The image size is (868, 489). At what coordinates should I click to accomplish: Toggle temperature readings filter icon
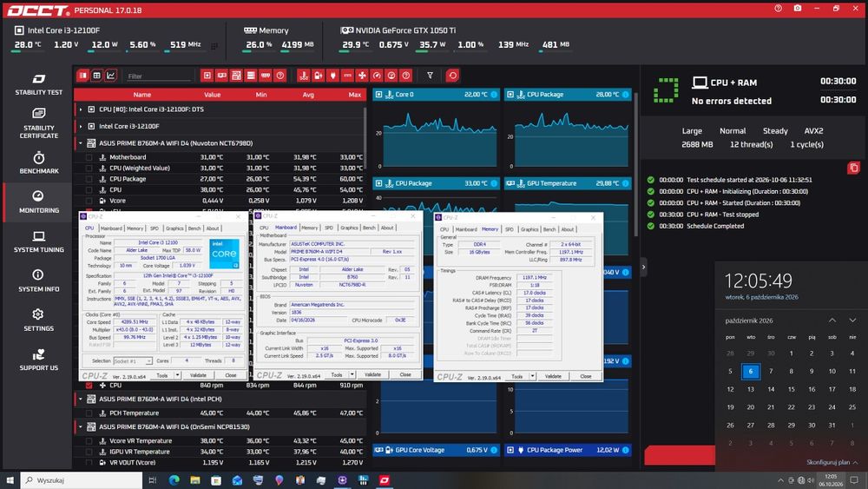coord(303,76)
